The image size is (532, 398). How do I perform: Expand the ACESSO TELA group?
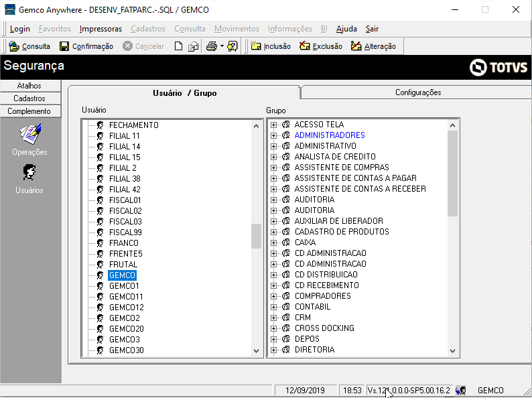click(273, 125)
